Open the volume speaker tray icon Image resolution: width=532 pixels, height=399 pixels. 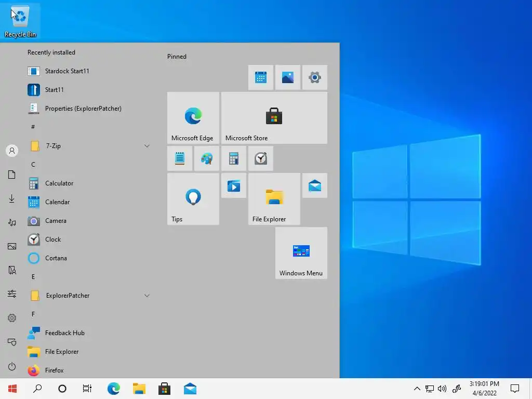[x=442, y=389]
